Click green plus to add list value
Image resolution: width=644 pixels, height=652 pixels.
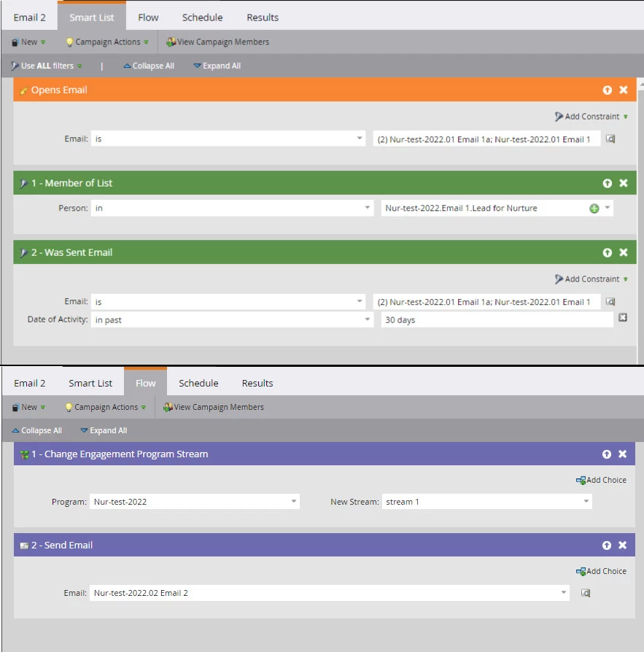[x=594, y=209]
